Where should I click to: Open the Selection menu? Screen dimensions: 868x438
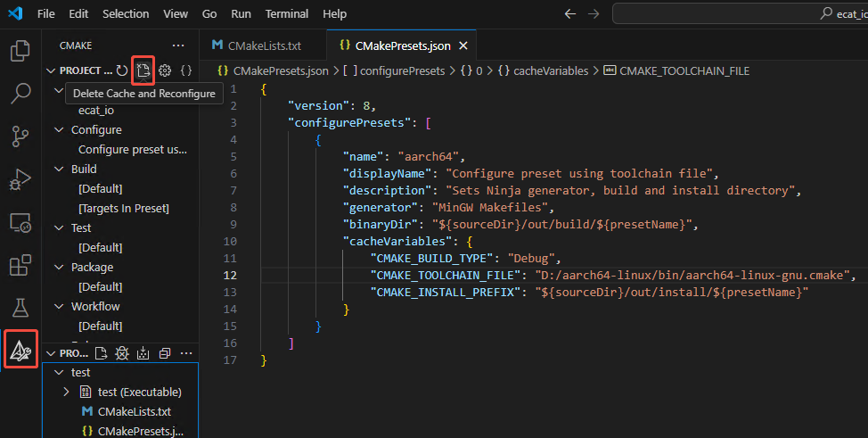tap(126, 14)
